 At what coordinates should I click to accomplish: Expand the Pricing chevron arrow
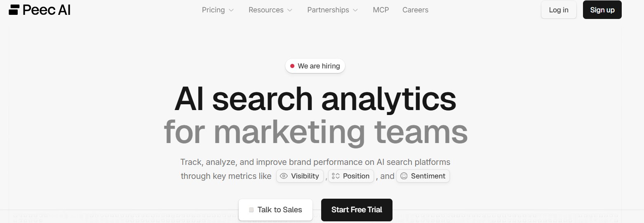231,10
